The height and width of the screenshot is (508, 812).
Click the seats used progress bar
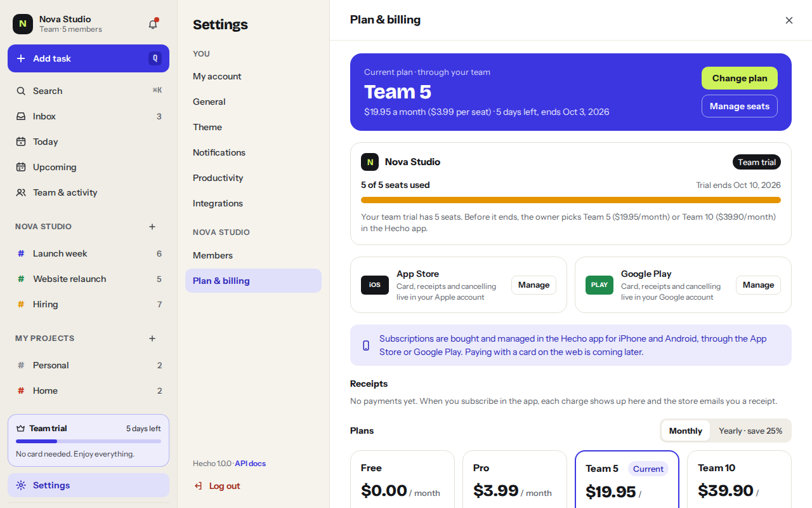tap(571, 200)
